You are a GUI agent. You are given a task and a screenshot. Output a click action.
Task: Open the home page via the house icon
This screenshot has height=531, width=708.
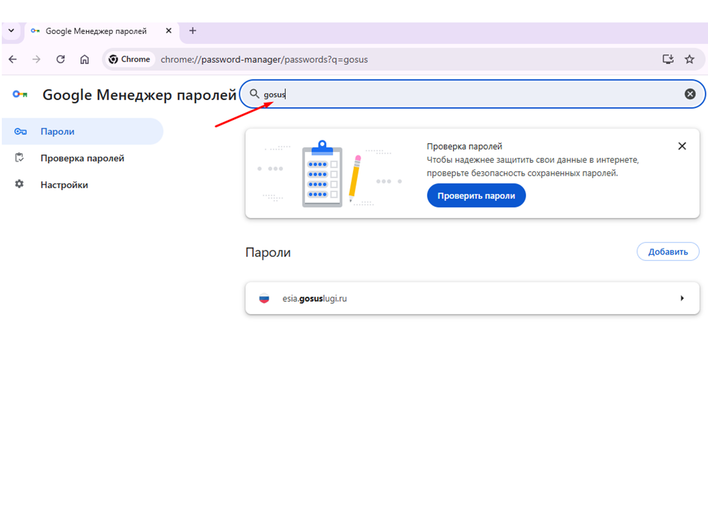pyautogui.click(x=84, y=59)
